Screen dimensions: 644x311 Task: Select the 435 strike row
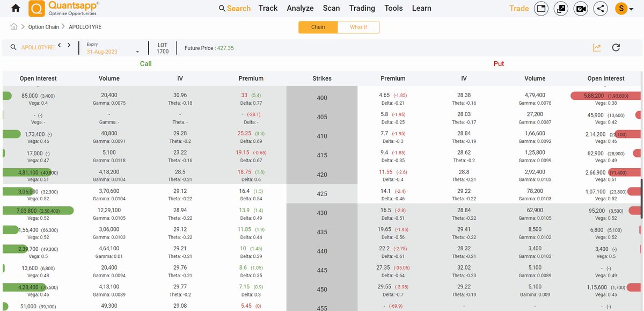point(322,233)
